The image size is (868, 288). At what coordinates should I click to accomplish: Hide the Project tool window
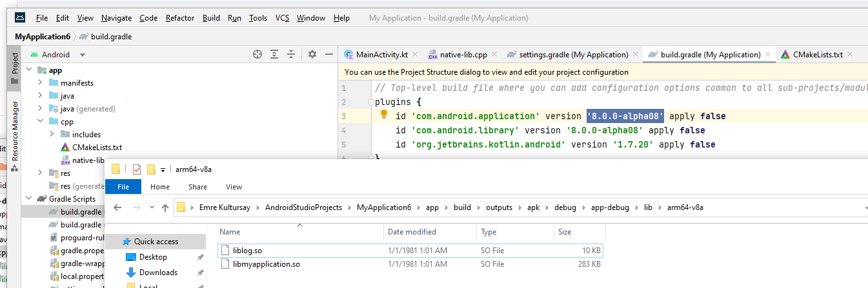pos(329,55)
